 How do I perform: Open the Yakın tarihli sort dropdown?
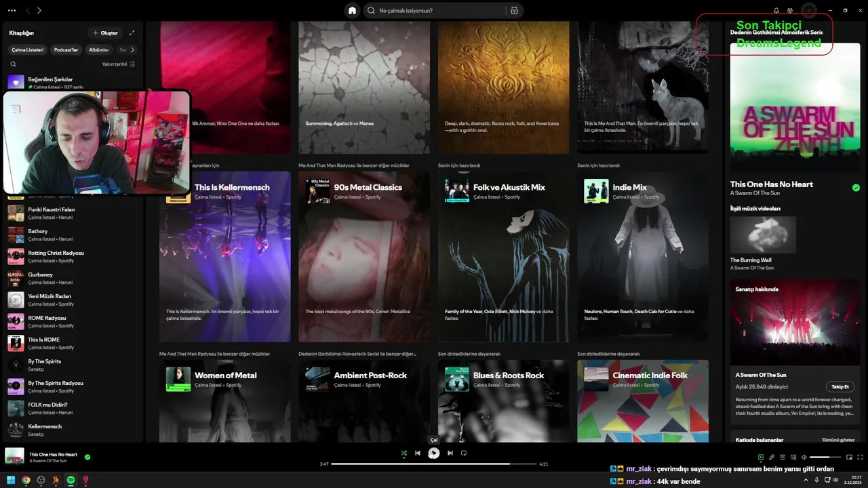(x=119, y=64)
